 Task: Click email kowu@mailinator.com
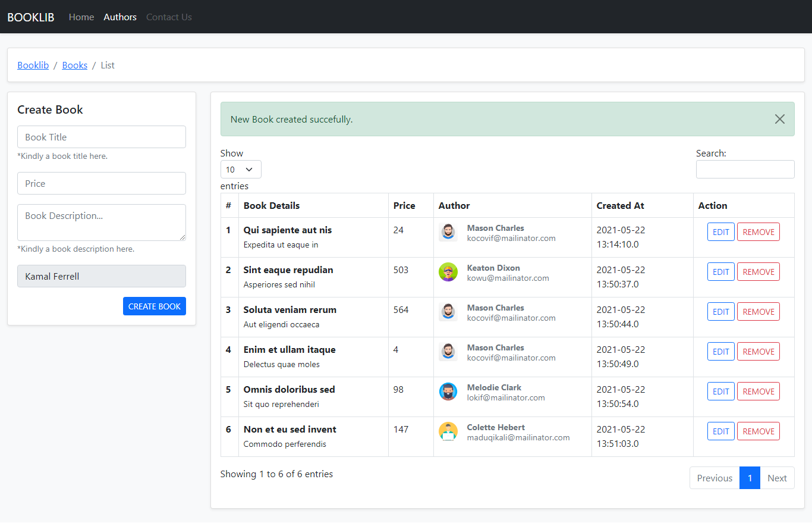pyautogui.click(x=508, y=278)
